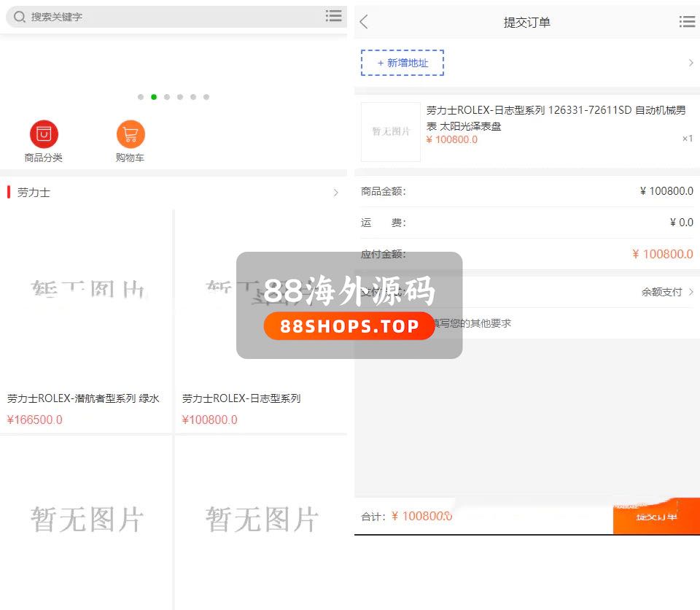
Task: Open the menu icon in 提交订单 header
Action: click(x=686, y=22)
